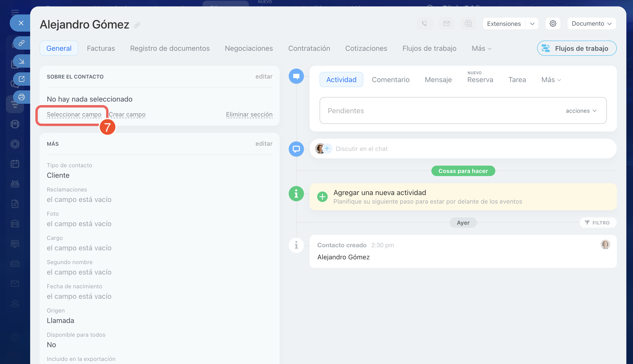Click the chat messenger icon in header
The height and width of the screenshot is (364, 633).
(468, 23)
